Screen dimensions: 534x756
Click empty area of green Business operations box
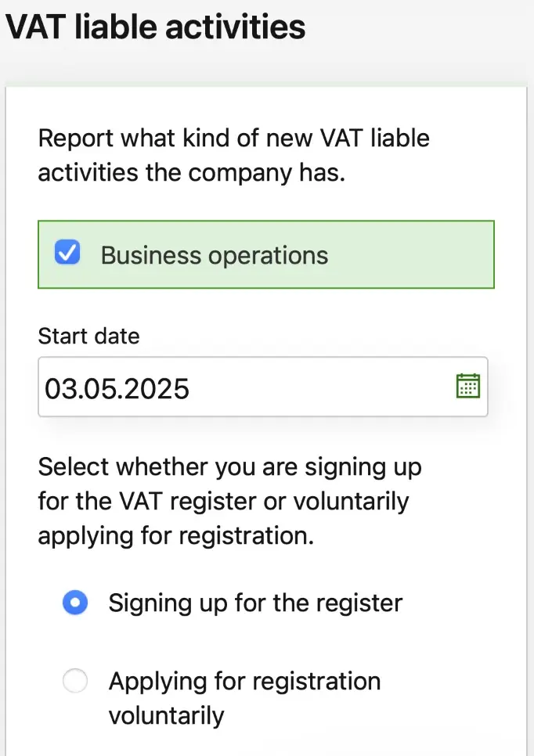coord(410,254)
